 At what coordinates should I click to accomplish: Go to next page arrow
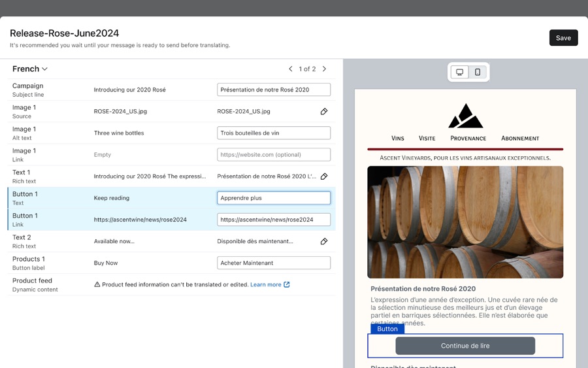click(x=324, y=69)
